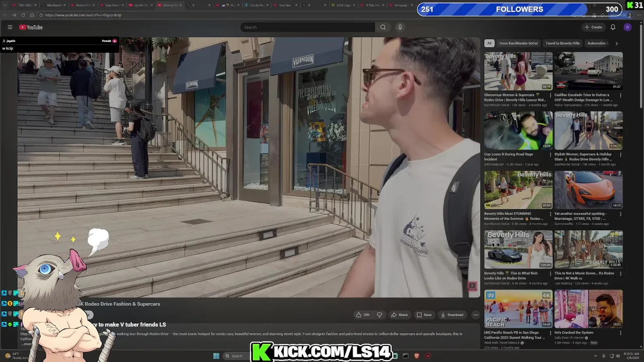Open Glamorous Women & Supercars video thumbnail
Viewport: 644px width, 362px height.
coord(518,71)
